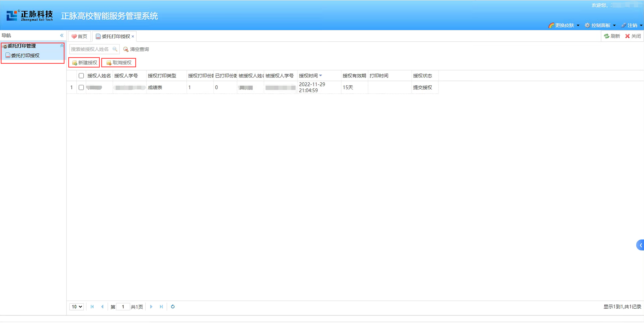Go to last page with pagination icon
The image size is (644, 324).
(161, 307)
